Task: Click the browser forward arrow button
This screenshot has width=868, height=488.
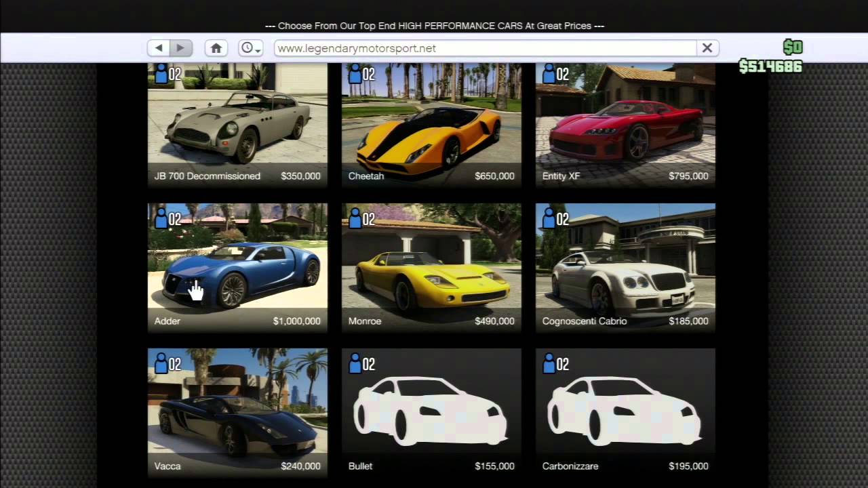Action: (x=181, y=48)
